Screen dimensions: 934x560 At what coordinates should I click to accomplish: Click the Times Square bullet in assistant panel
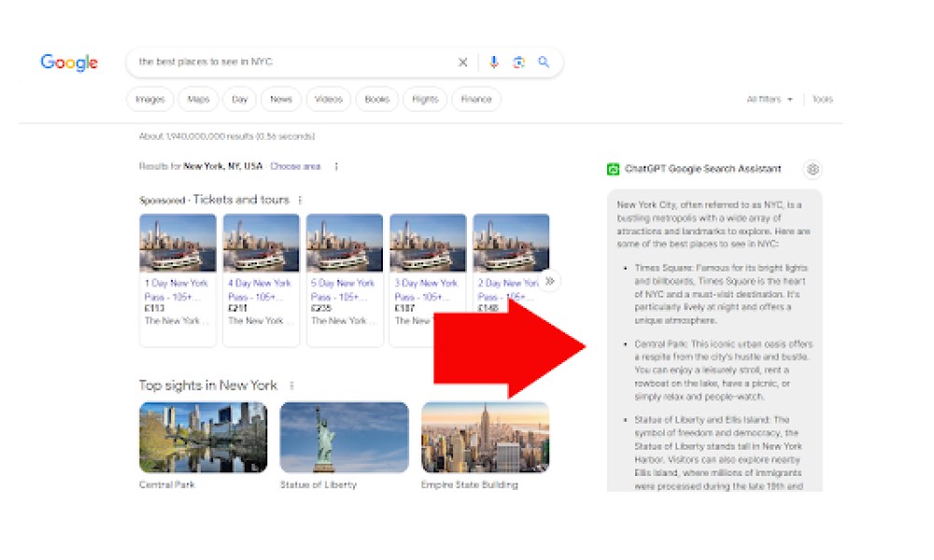click(x=721, y=294)
